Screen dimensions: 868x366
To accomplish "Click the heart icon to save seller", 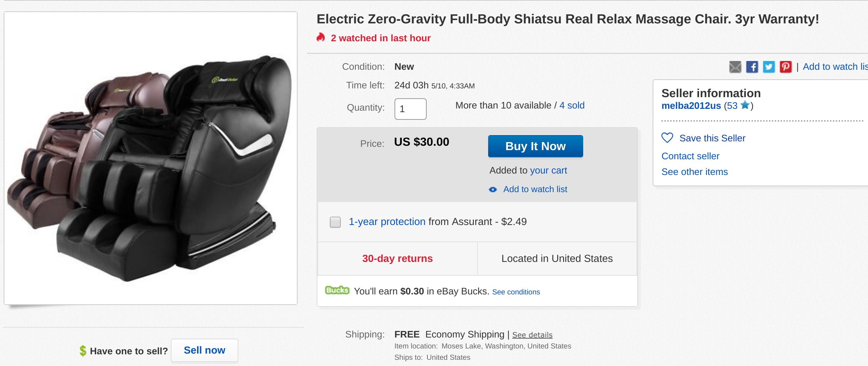I will click(667, 138).
